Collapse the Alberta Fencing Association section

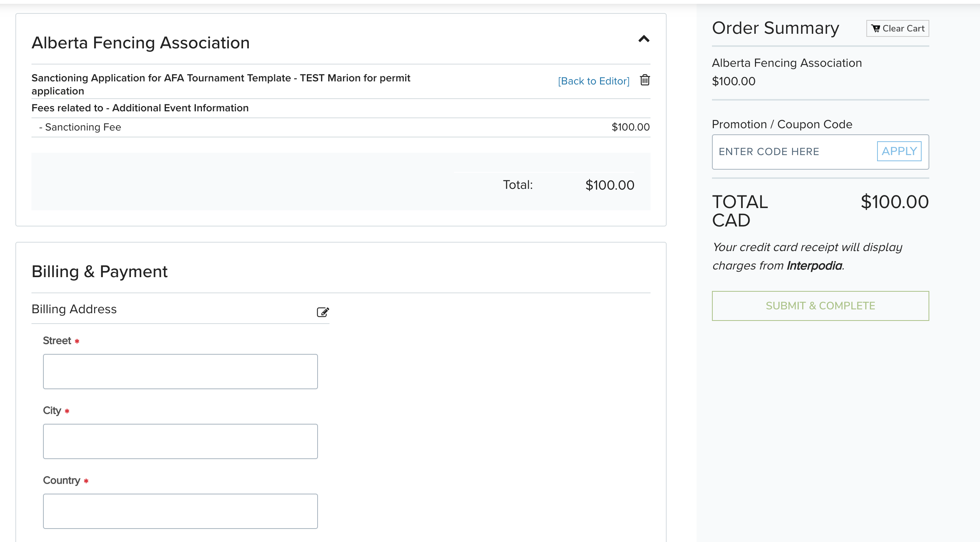(644, 39)
